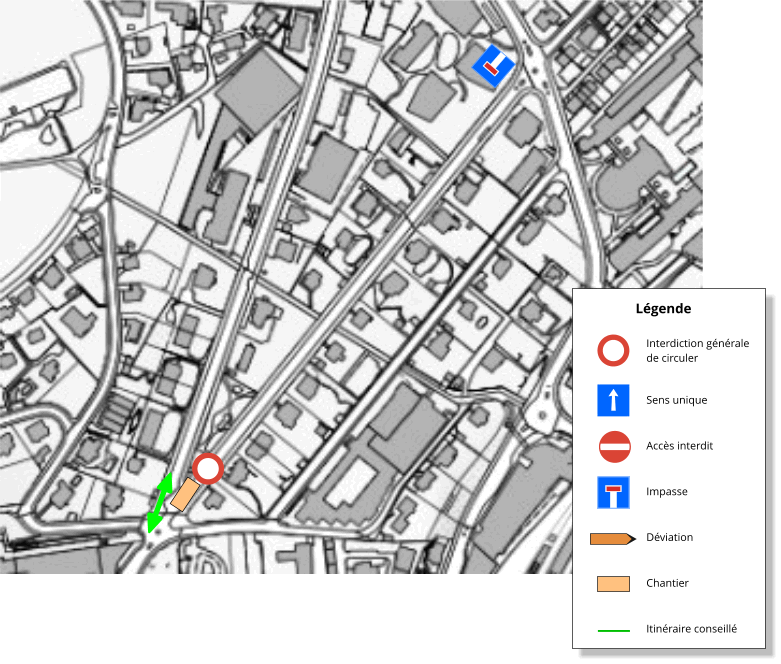Click legend Accès interdit red sign
This screenshot has height=664, width=781.
(x=614, y=447)
